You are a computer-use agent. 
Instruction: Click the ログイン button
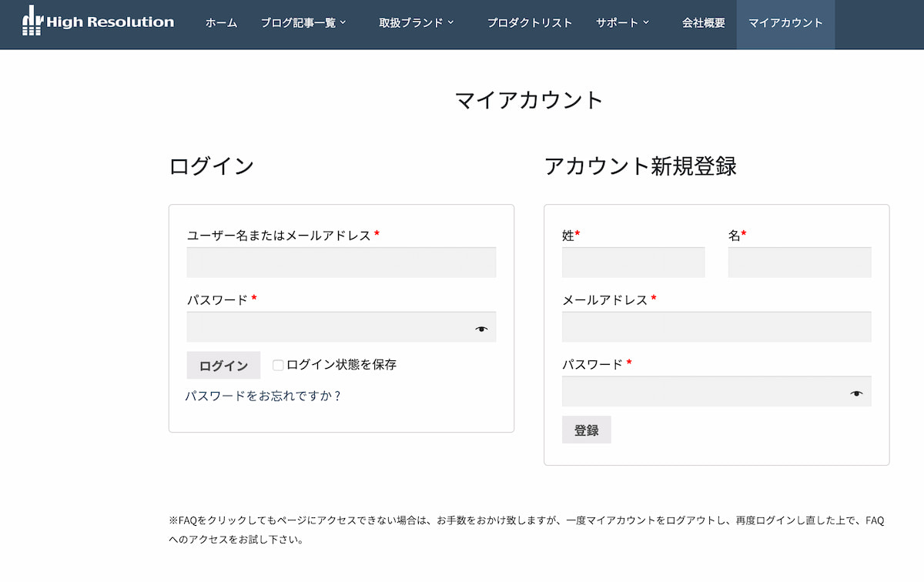[223, 366]
